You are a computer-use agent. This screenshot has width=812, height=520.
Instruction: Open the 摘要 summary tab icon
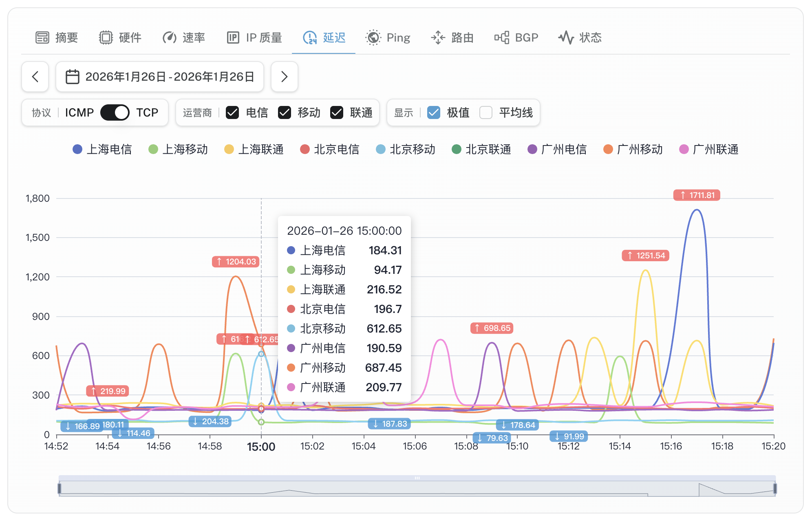[43, 37]
